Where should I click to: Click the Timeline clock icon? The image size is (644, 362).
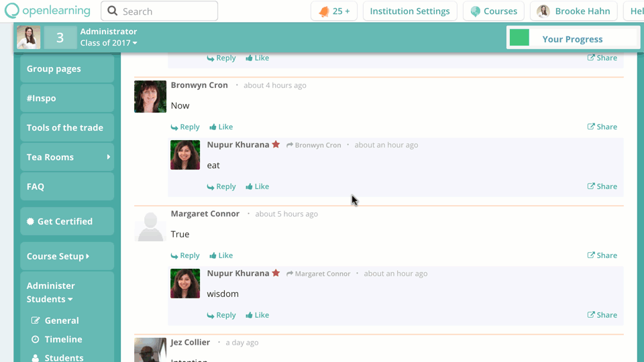(x=36, y=339)
